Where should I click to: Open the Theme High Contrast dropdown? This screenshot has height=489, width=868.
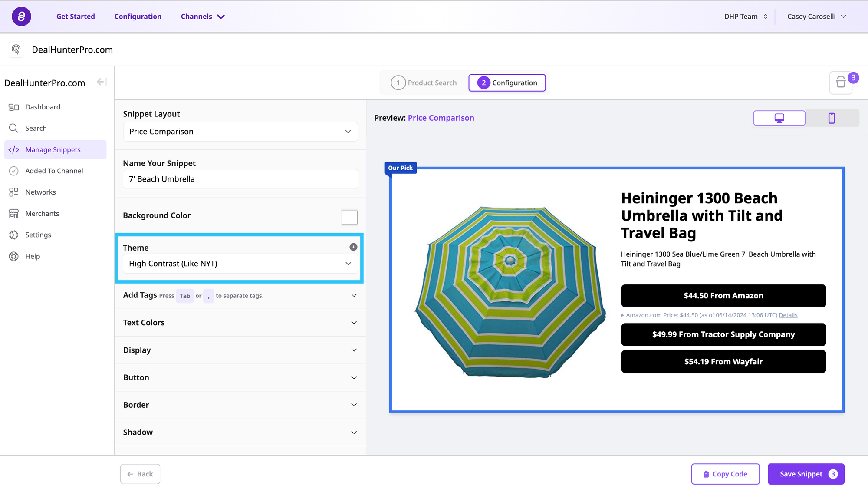(240, 264)
